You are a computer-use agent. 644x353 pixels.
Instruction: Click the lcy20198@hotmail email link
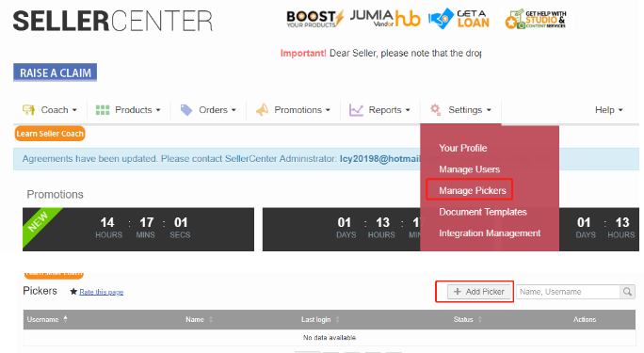click(x=380, y=159)
